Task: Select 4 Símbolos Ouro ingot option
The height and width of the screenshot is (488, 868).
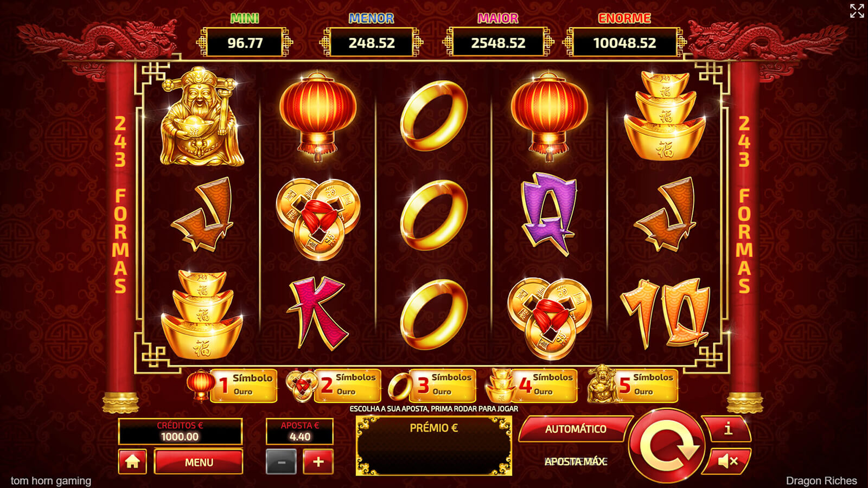Action: point(532,385)
